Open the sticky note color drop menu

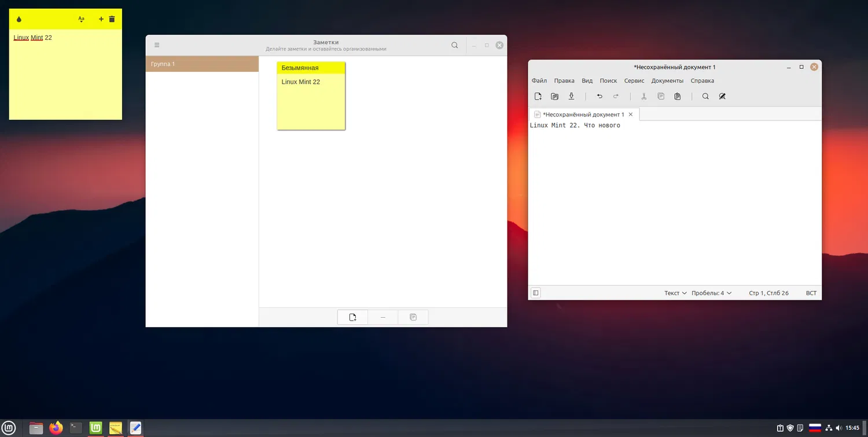point(19,19)
